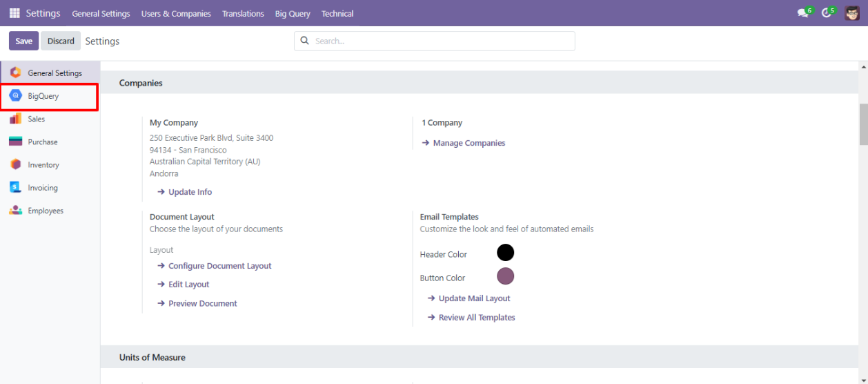Open Purchase settings via sidebar icon
The width and height of the screenshot is (868, 384).
pyautogui.click(x=15, y=142)
